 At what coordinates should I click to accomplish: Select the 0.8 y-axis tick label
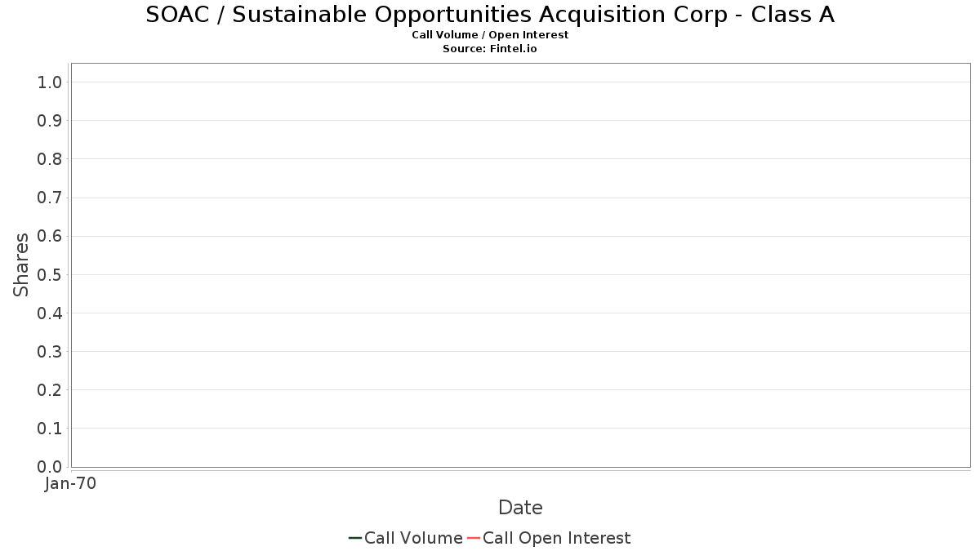50,159
